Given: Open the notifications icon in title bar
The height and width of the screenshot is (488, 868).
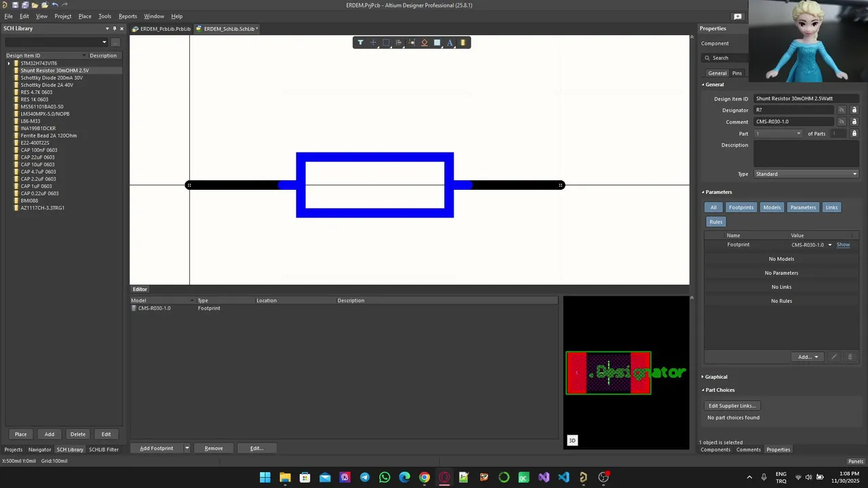Looking at the screenshot, I should point(738,16).
